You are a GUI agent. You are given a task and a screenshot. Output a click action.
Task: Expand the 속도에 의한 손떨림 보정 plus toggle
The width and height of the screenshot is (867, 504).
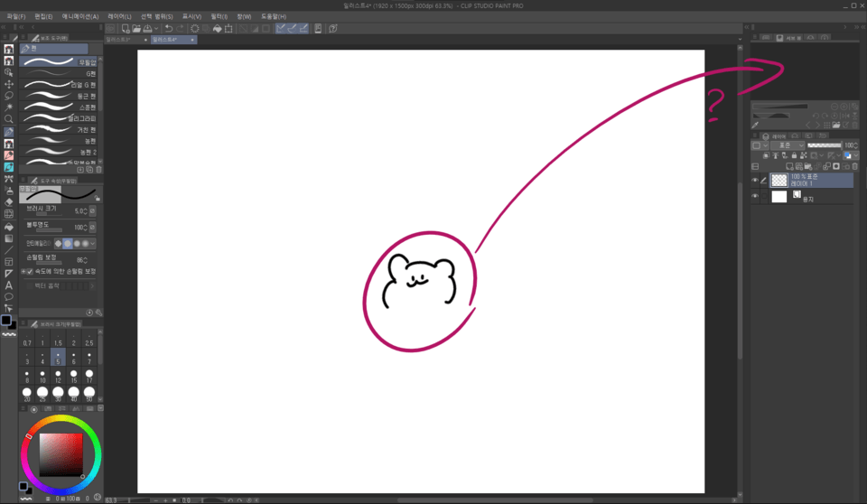click(23, 271)
